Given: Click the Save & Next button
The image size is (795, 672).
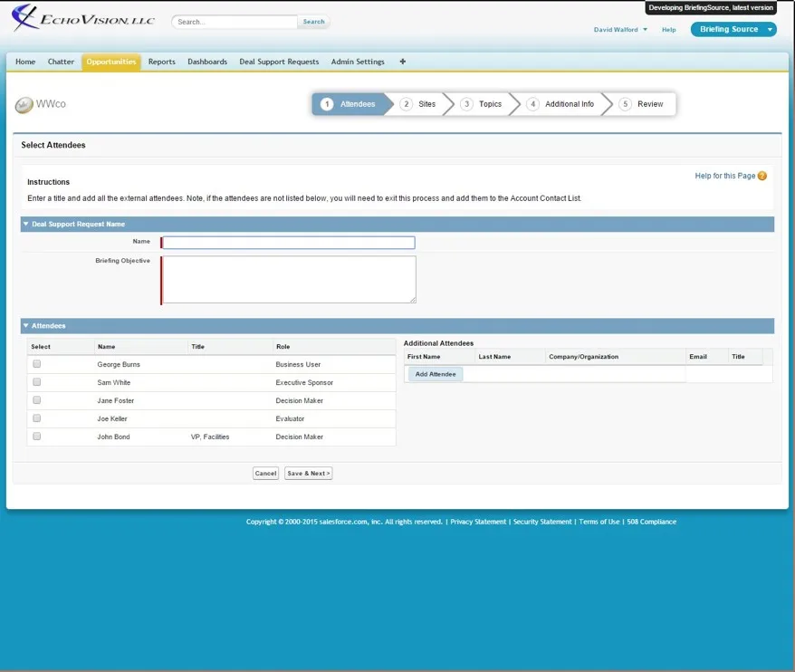Looking at the screenshot, I should (308, 473).
